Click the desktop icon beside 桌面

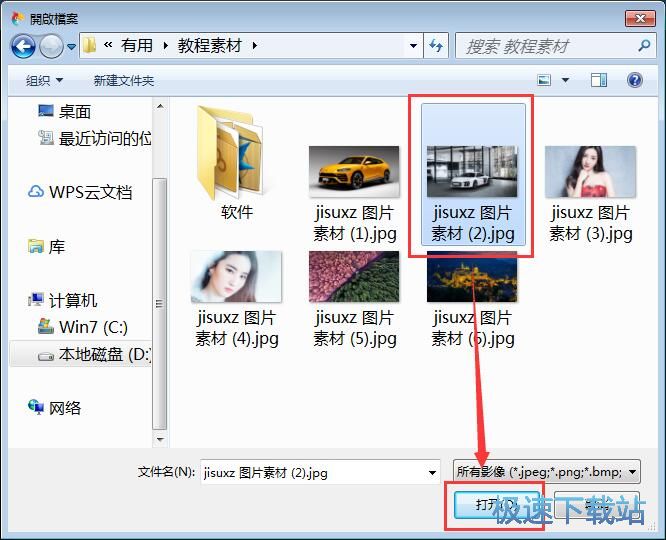46,111
